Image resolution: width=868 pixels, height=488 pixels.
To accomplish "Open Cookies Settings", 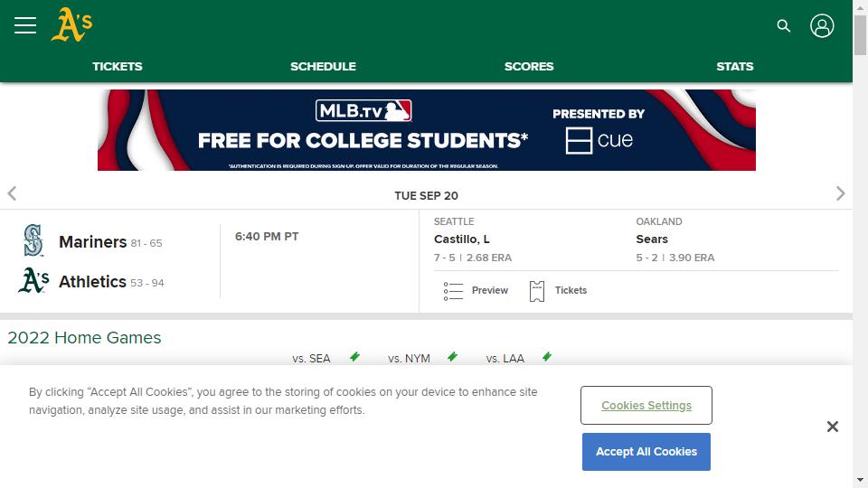I will coord(646,406).
